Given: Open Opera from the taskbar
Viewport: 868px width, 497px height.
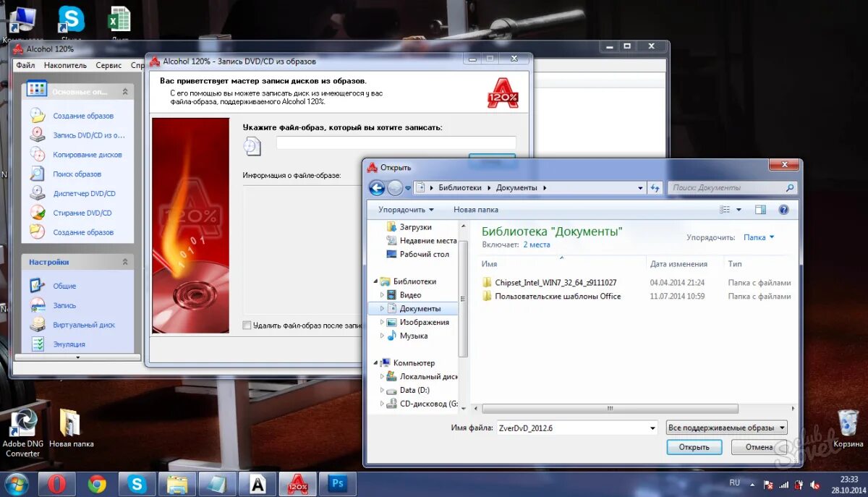Looking at the screenshot, I should 56,484.
